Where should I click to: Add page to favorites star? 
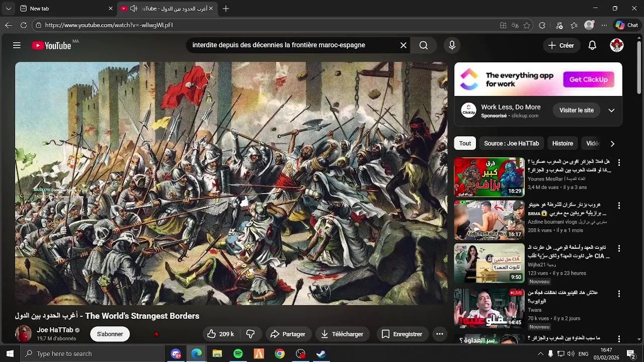point(527,25)
